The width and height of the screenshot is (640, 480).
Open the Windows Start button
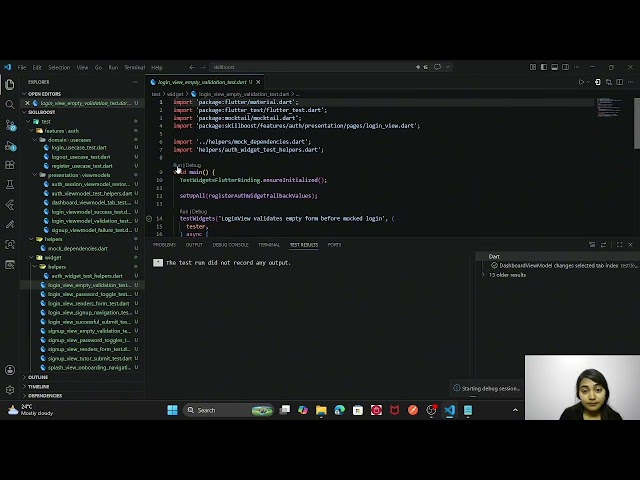(172, 410)
